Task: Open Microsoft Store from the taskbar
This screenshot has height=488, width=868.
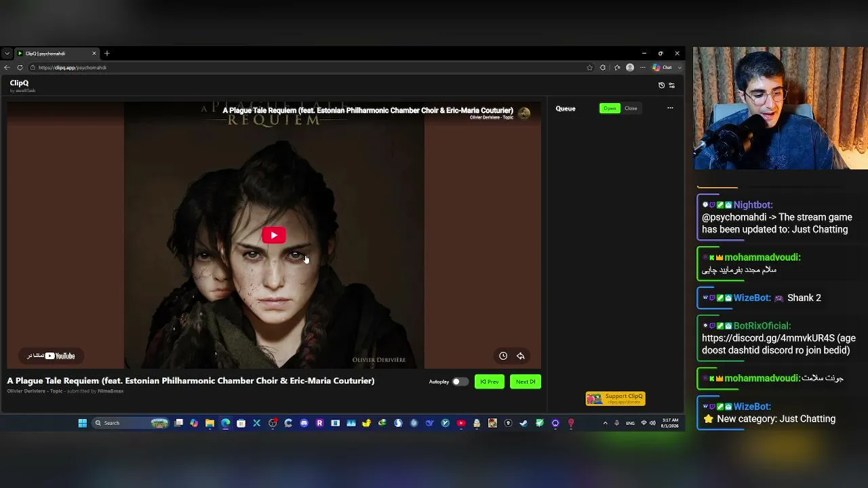Action: click(241, 423)
